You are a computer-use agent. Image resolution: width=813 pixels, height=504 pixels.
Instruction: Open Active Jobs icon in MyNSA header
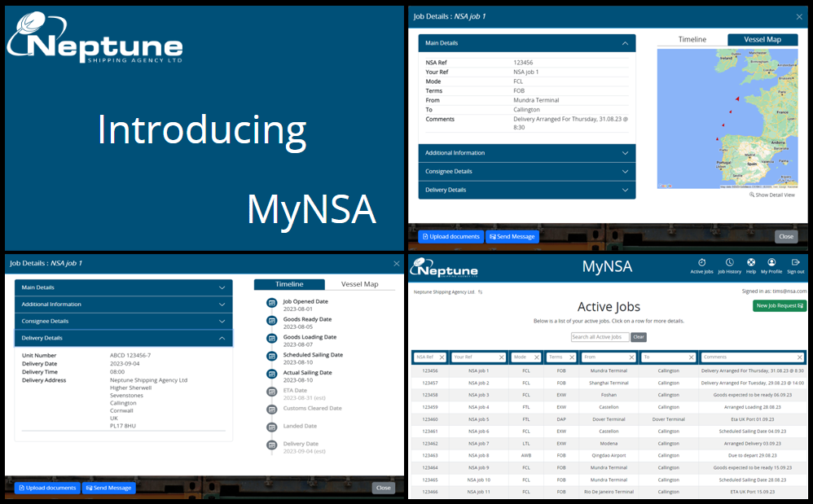[x=701, y=263]
